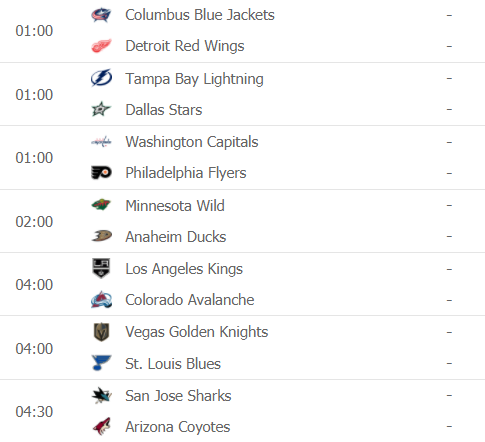Viewport: 485px width, 442px height.
Task: Select the 04:30 Sharks vs Coyotes match time
Action: click(34, 412)
